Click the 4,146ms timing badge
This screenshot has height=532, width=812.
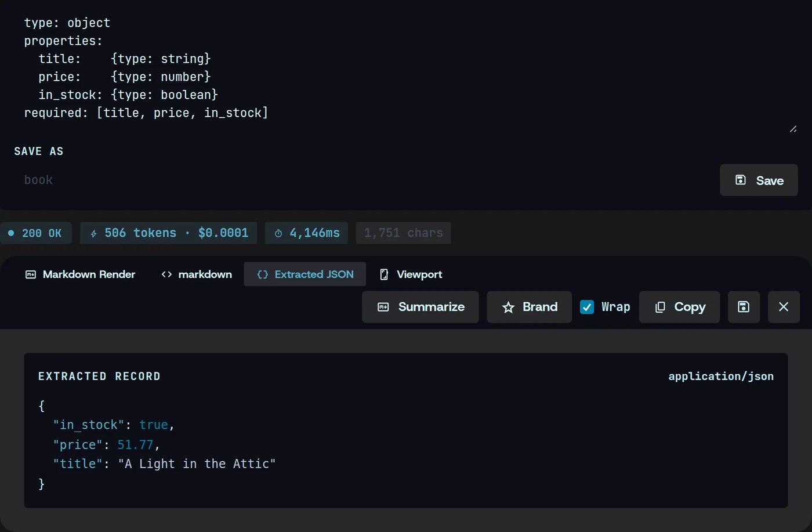tap(307, 233)
